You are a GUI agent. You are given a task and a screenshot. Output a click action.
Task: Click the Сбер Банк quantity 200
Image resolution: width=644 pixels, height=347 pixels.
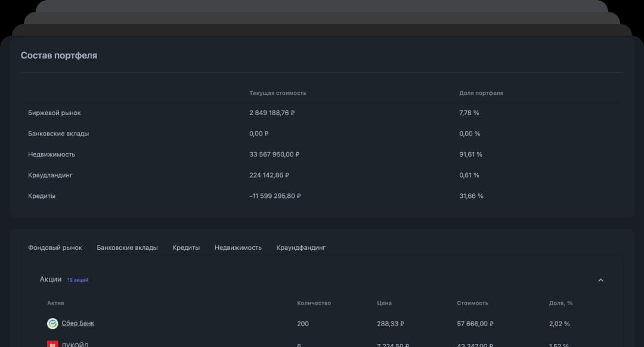[303, 324]
